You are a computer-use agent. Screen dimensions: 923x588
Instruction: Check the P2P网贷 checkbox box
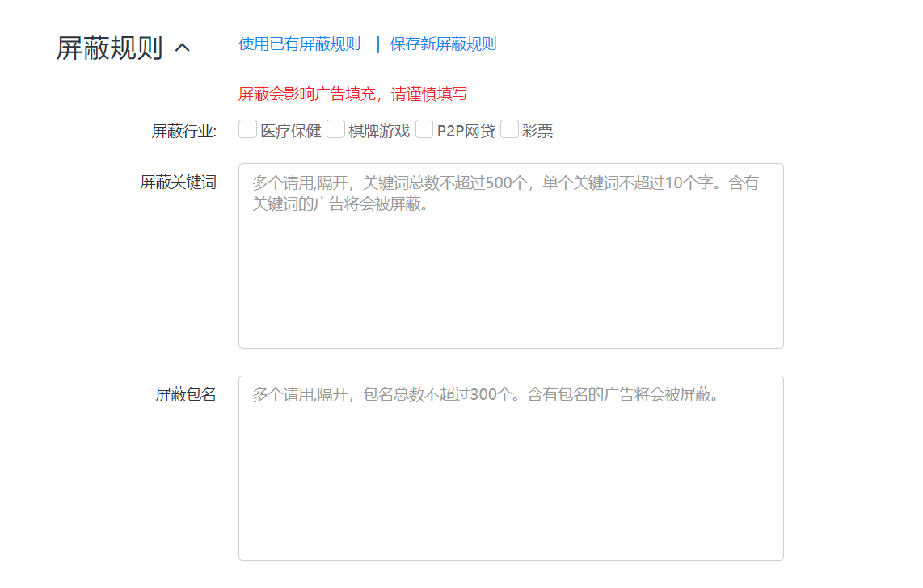(x=424, y=129)
